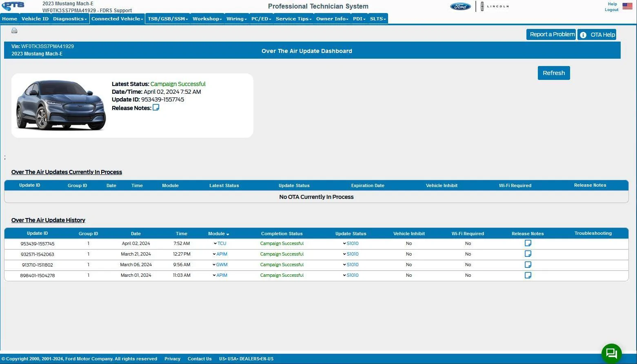Open TSB/GSB/SSM dropdown menu
The image size is (637, 364).
point(168,19)
